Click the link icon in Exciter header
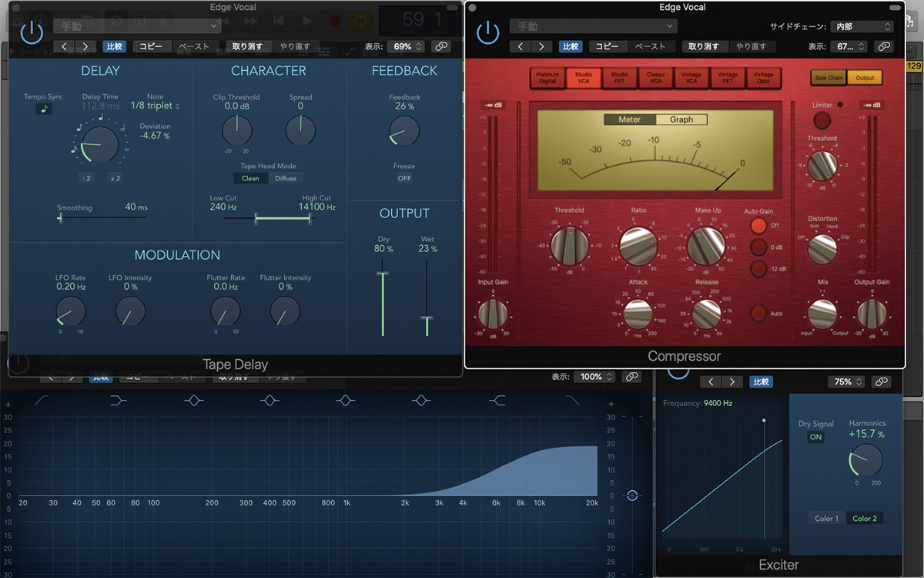Viewport: 924px width, 578px height. click(x=882, y=381)
